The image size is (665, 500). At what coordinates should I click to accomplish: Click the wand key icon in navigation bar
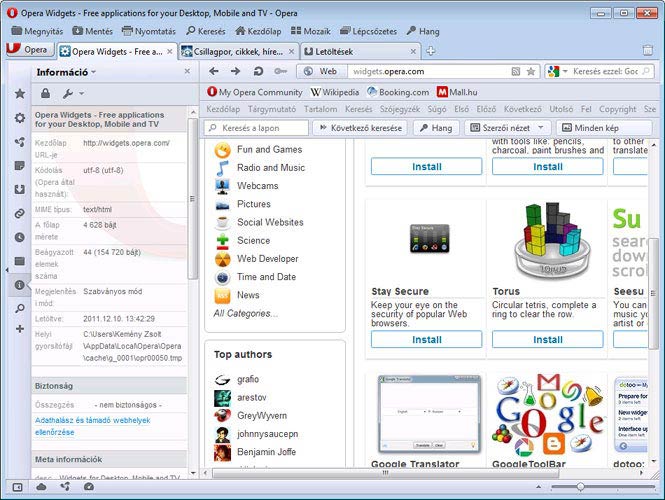pyautogui.click(x=280, y=71)
